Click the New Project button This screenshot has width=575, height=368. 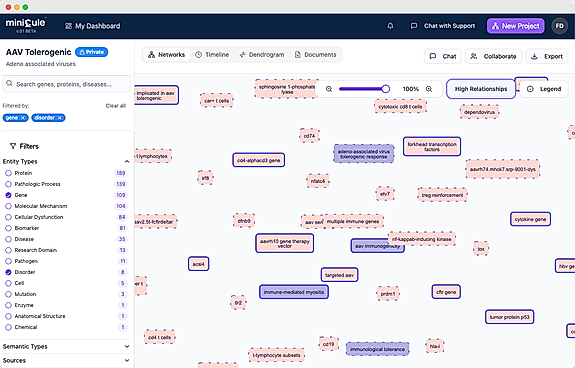pos(516,26)
